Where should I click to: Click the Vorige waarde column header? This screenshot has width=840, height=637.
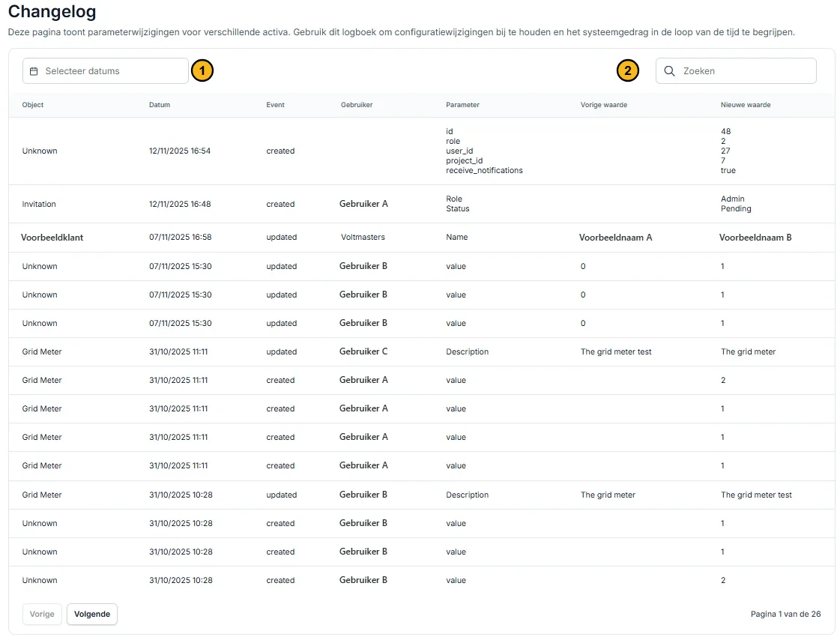[x=604, y=105]
